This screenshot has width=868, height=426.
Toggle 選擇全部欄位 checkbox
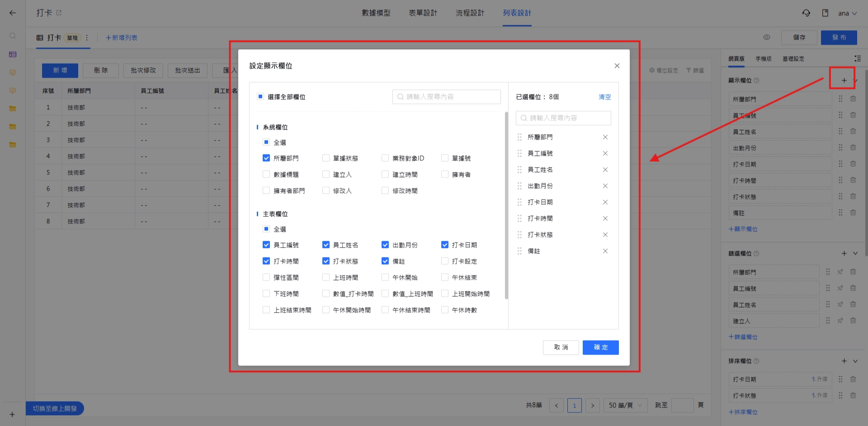(260, 97)
